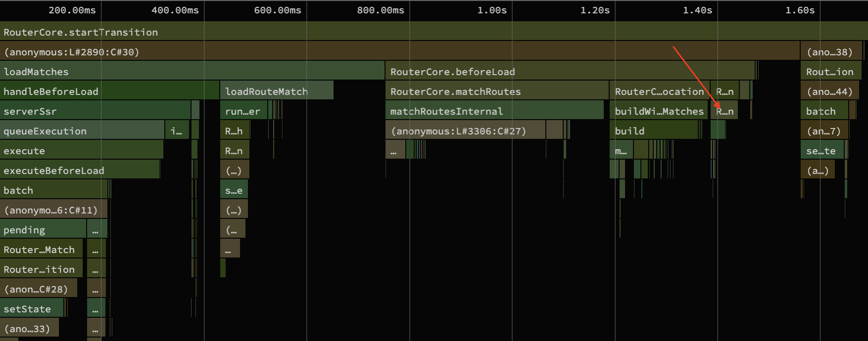Click the 1.60s time ruler label

click(x=800, y=10)
